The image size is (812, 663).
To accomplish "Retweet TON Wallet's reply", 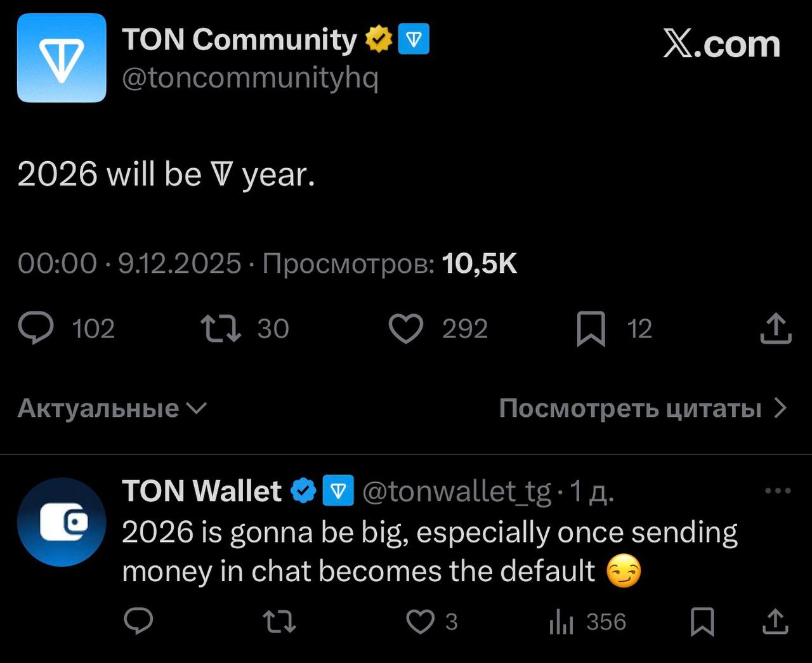I will coord(278,622).
